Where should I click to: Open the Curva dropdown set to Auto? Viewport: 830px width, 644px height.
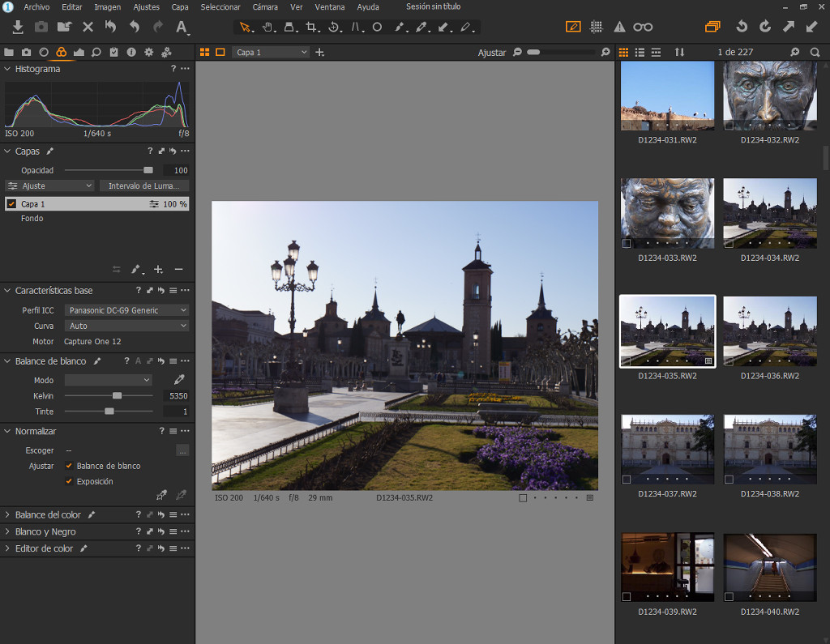[x=126, y=326]
